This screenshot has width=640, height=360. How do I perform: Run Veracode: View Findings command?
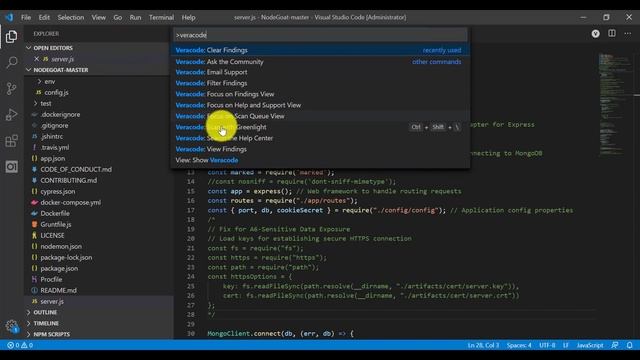pos(320,149)
